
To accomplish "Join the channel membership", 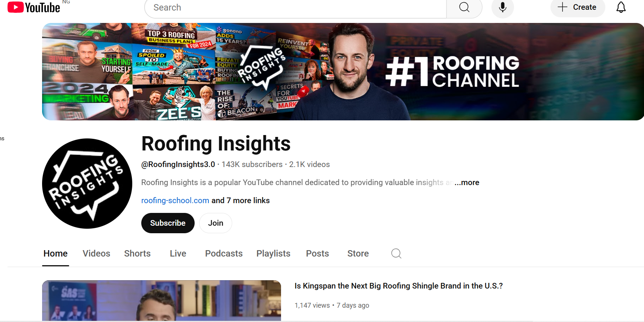I will pyautogui.click(x=216, y=223).
